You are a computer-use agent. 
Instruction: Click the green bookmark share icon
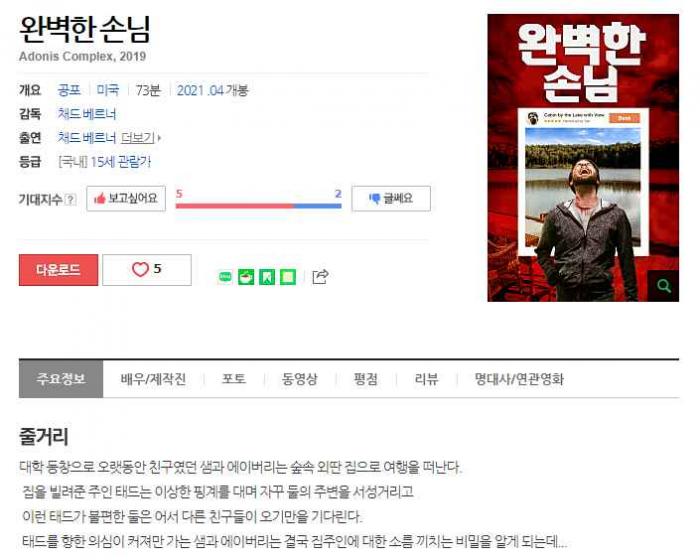267,277
